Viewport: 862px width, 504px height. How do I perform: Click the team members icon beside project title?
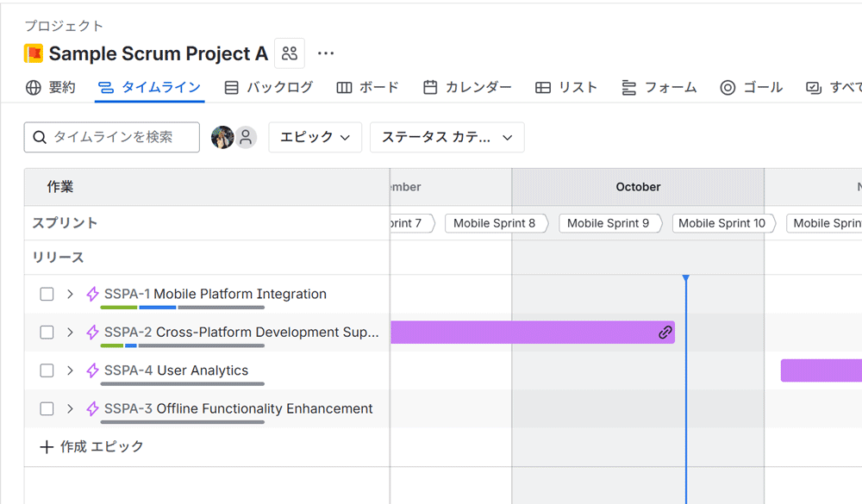(x=290, y=53)
